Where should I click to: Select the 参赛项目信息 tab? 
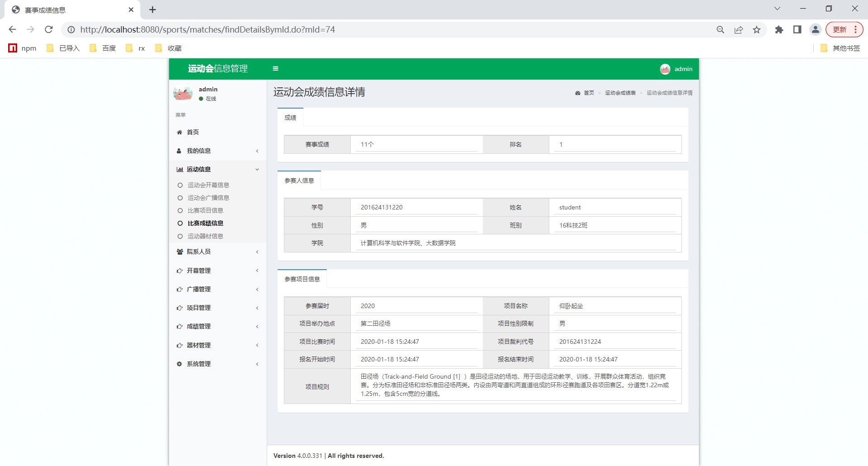302,279
